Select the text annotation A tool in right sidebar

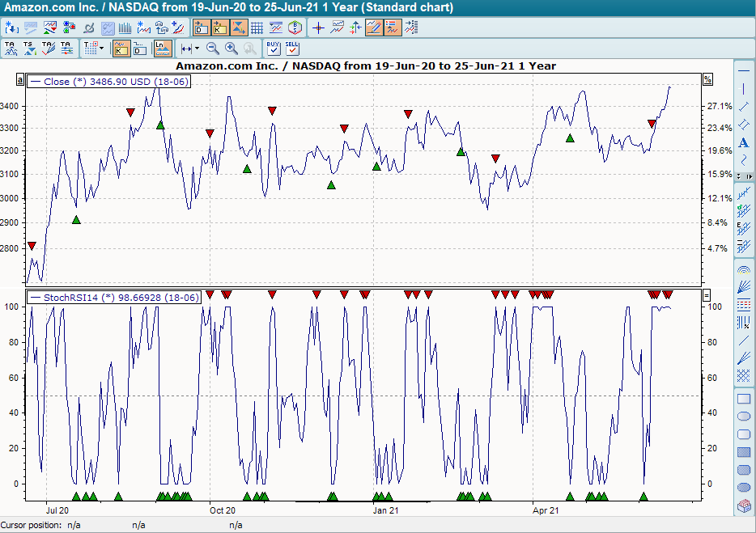(x=742, y=143)
